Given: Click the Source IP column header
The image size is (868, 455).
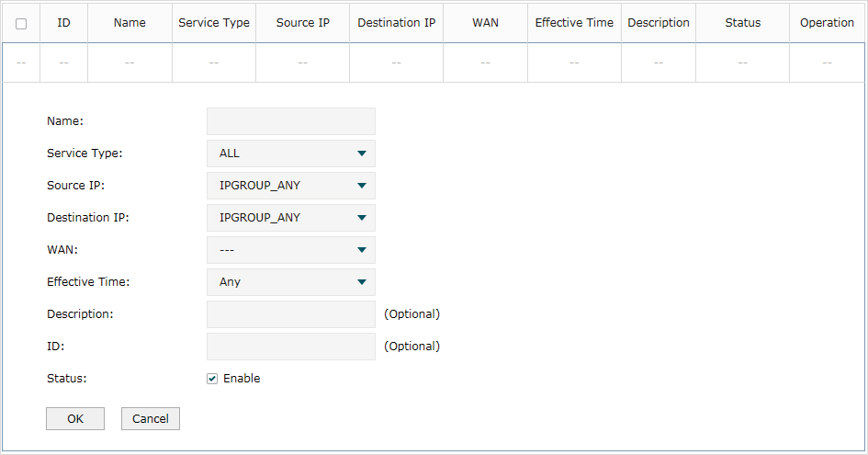Looking at the screenshot, I should (x=303, y=23).
